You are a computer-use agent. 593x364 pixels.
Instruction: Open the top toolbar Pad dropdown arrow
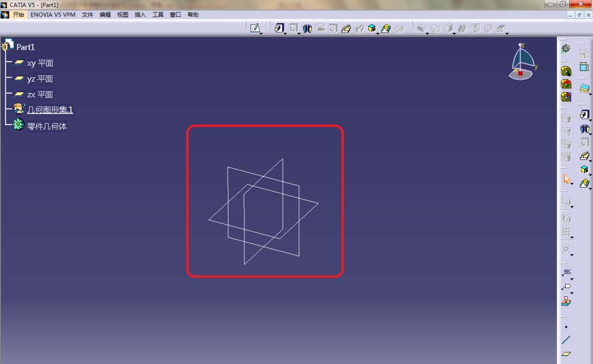[x=285, y=34]
